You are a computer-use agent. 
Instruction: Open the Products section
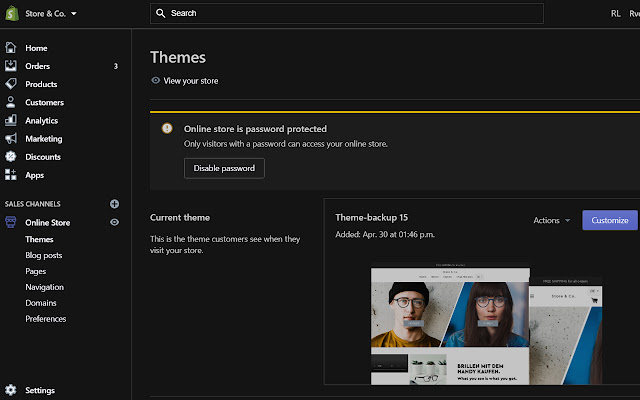(41, 84)
